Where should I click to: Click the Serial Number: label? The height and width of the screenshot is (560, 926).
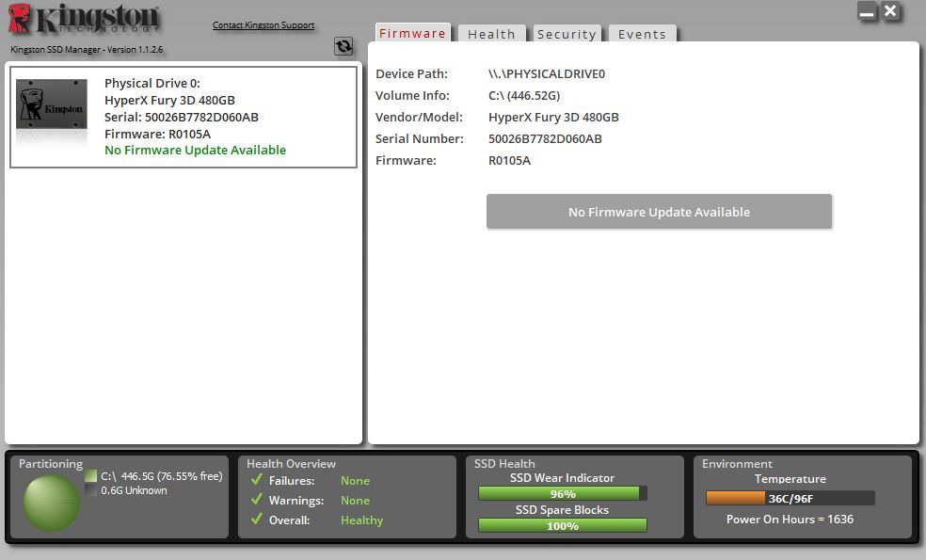420,138
